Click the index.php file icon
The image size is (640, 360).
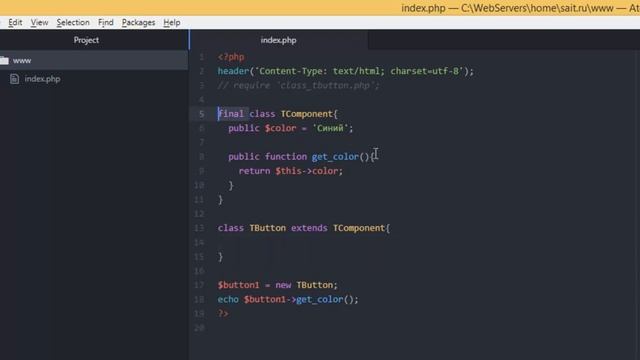tap(14, 79)
